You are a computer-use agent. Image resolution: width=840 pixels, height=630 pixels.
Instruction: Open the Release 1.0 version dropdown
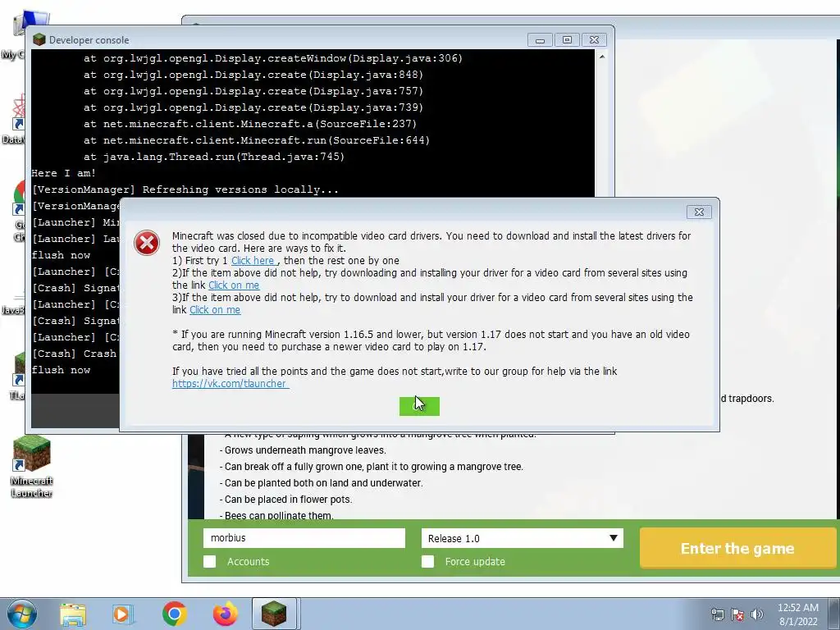[523, 538]
